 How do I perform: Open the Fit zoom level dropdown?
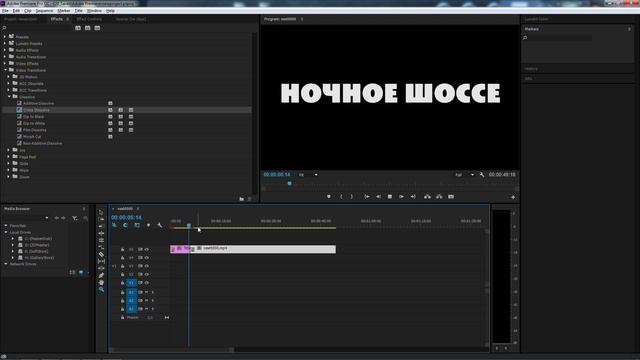pyautogui.click(x=308, y=175)
